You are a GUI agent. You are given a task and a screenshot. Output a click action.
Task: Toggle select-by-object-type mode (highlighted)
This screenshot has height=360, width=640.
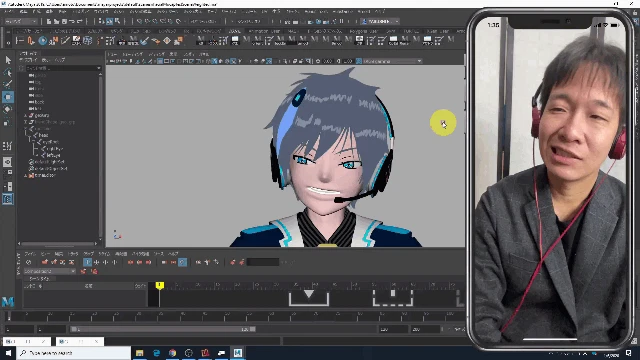pyautogui.click(x=109, y=21)
